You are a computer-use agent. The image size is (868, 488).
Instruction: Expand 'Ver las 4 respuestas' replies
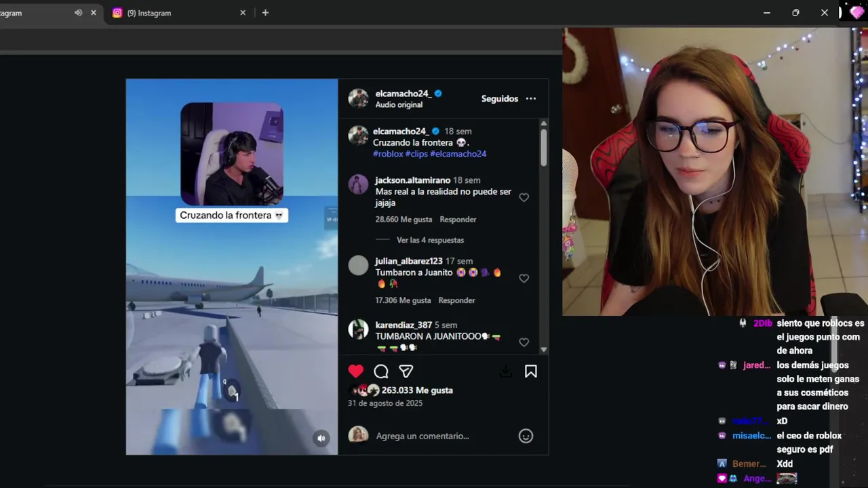pyautogui.click(x=430, y=240)
